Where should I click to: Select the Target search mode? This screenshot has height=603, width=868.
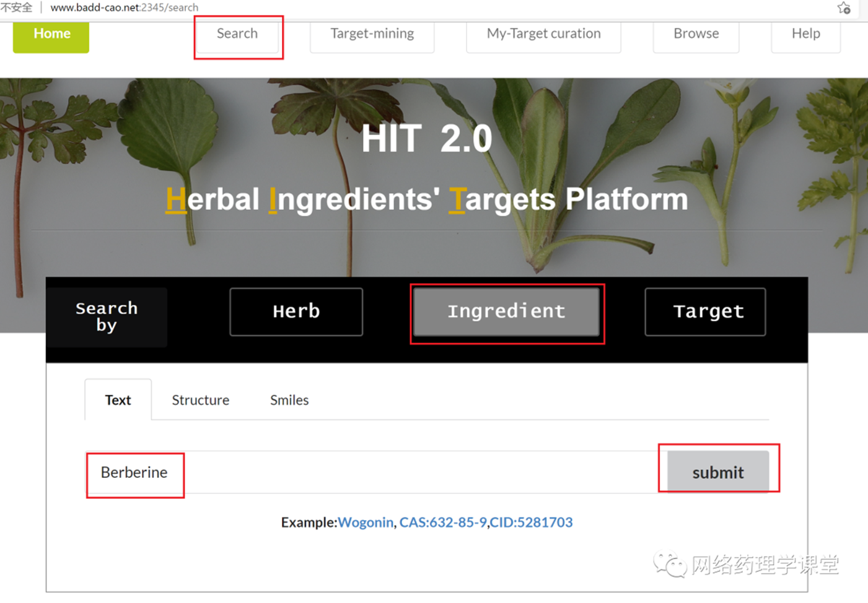coord(706,311)
